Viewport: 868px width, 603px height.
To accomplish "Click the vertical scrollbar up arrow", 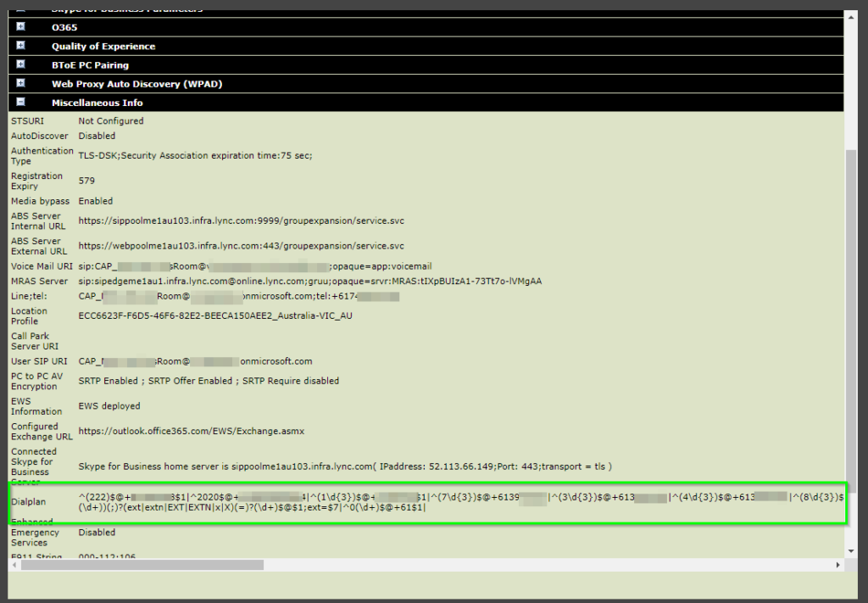I will (851, 17).
